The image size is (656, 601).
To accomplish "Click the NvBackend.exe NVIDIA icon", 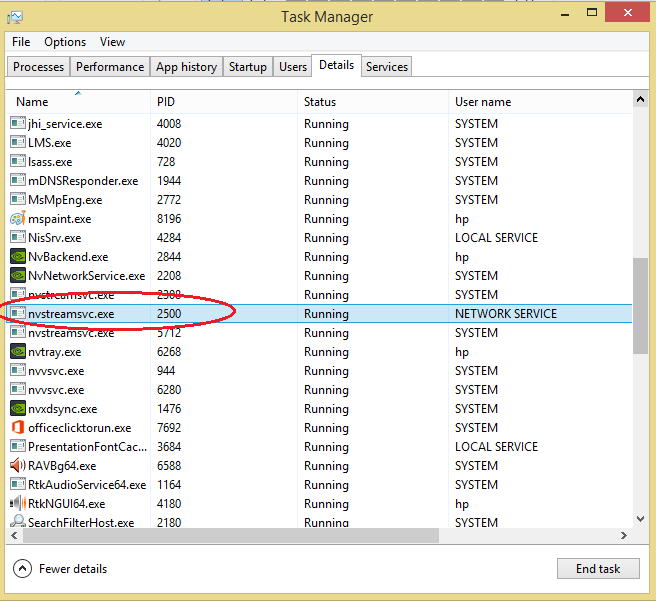I will pyautogui.click(x=17, y=257).
